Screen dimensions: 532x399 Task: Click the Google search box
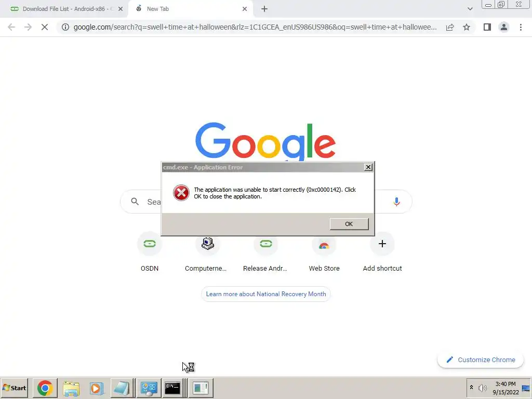[266, 202]
